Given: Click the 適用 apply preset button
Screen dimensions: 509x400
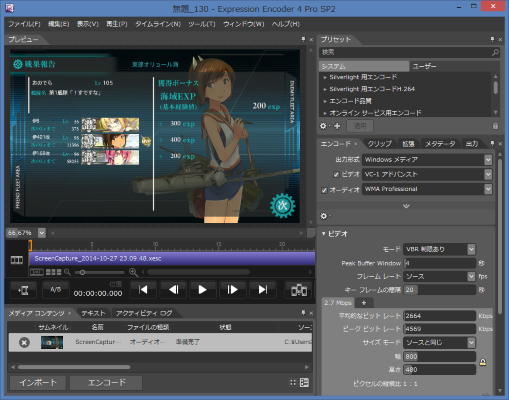Looking at the screenshot, I should [x=360, y=126].
